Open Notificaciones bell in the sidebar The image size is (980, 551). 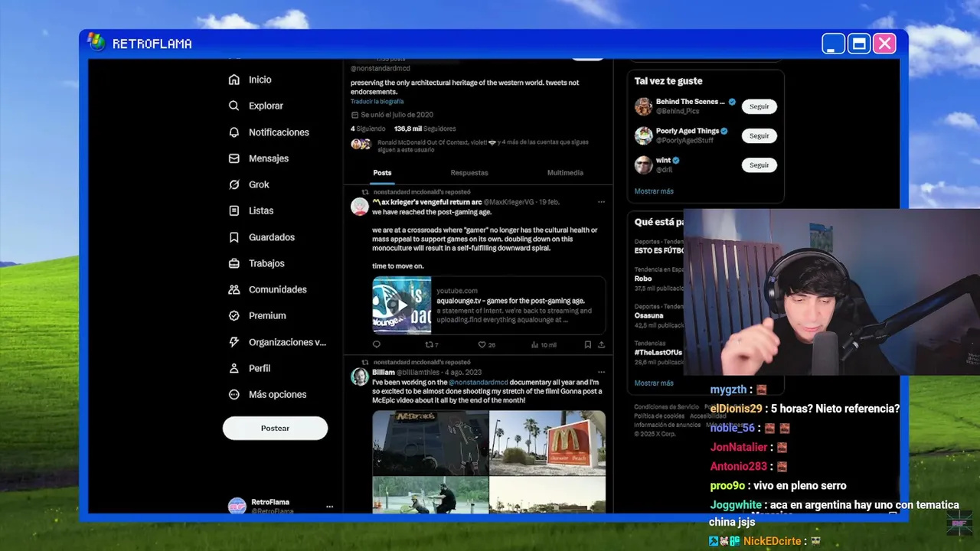click(x=269, y=132)
